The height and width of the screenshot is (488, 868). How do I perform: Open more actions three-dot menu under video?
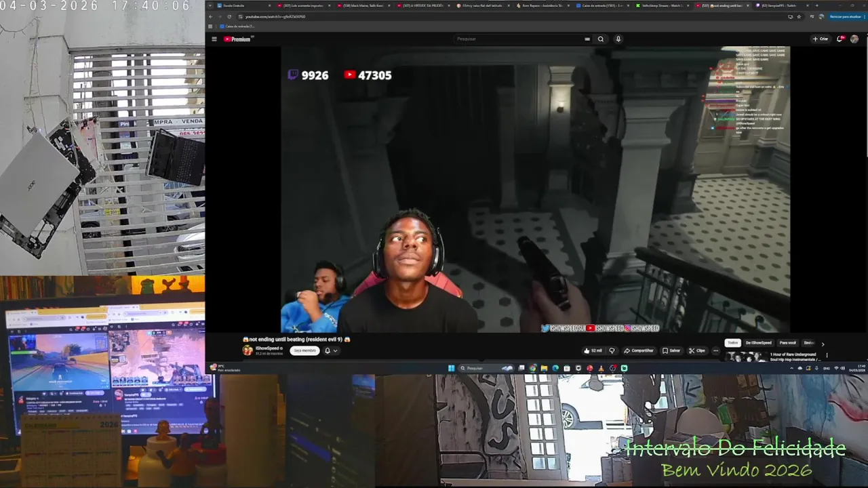[715, 350]
